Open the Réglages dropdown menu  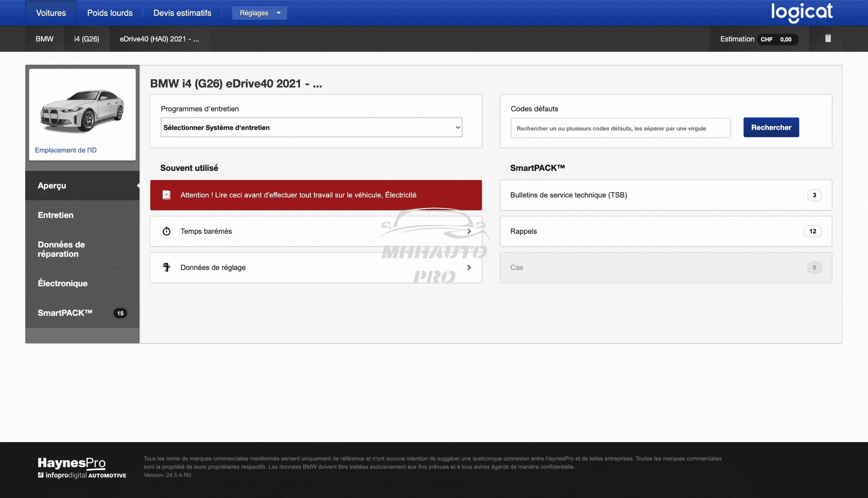(x=259, y=13)
